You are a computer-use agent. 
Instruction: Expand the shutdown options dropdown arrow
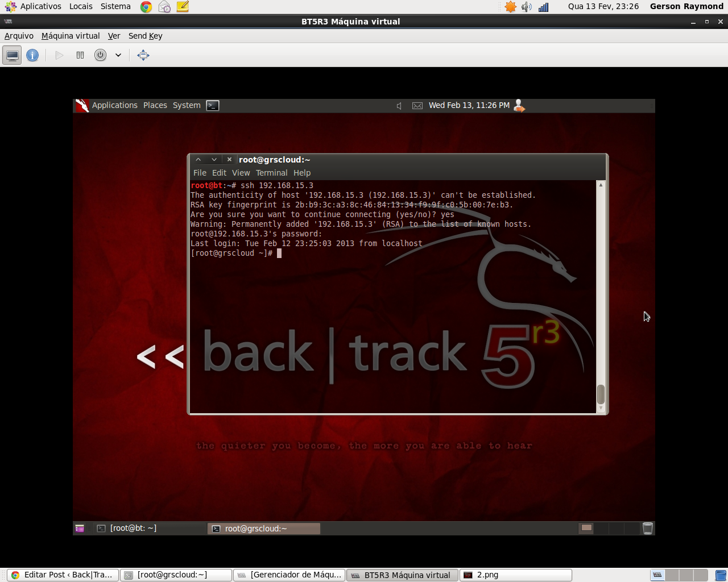pos(118,55)
